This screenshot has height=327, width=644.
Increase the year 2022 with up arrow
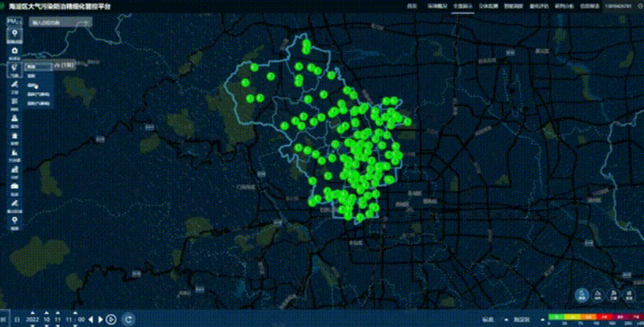coord(33,313)
